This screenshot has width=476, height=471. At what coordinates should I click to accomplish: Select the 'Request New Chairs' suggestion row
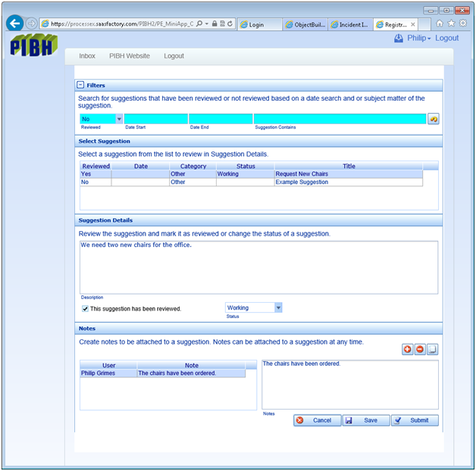tap(251, 173)
